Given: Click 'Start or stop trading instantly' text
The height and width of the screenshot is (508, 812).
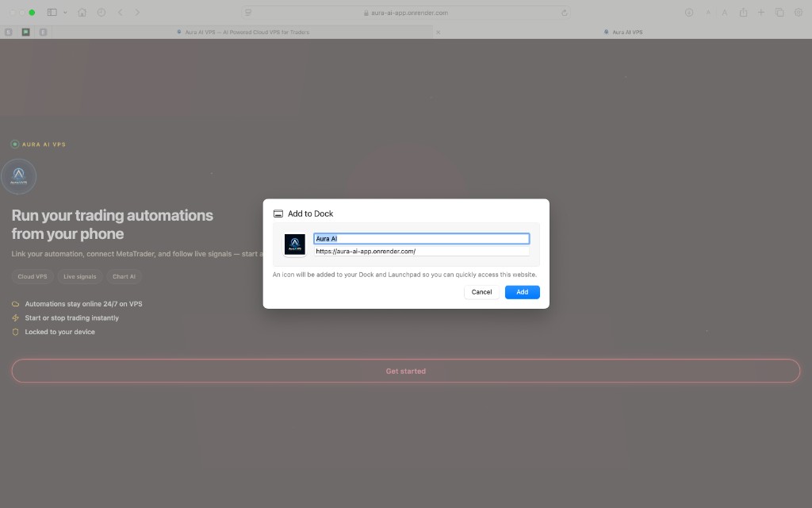Looking at the screenshot, I should (71, 317).
